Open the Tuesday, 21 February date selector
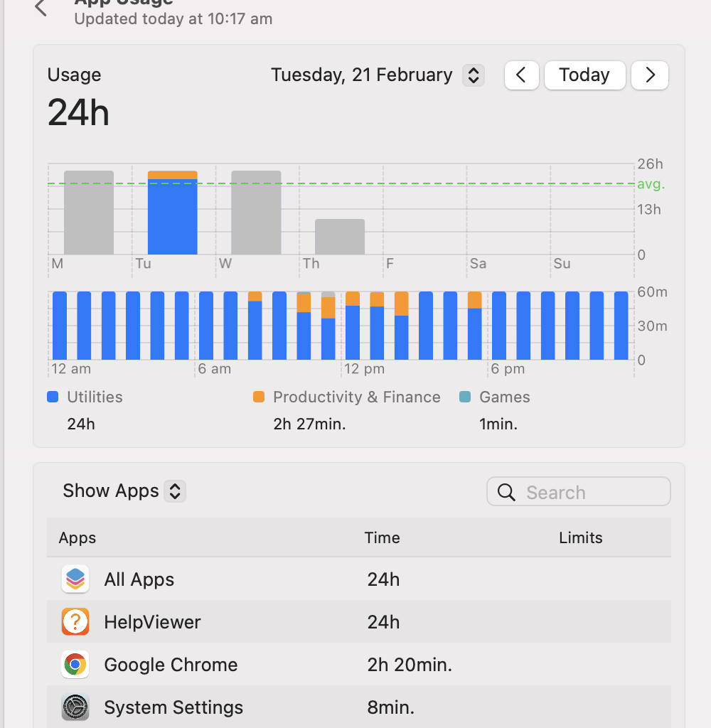711x728 pixels. (x=361, y=75)
